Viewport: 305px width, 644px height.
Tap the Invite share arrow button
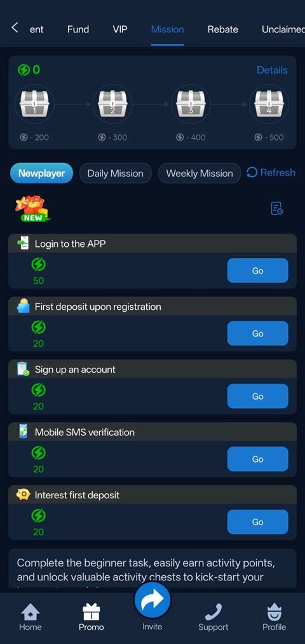click(x=152, y=599)
